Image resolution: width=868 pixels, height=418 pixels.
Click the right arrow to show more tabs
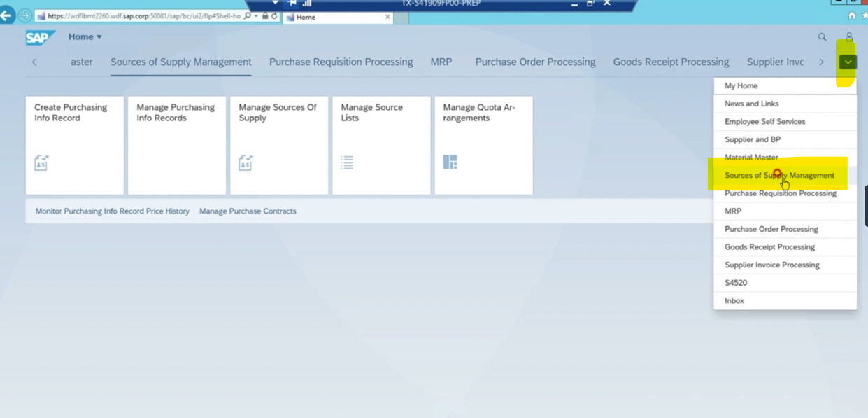(821, 62)
